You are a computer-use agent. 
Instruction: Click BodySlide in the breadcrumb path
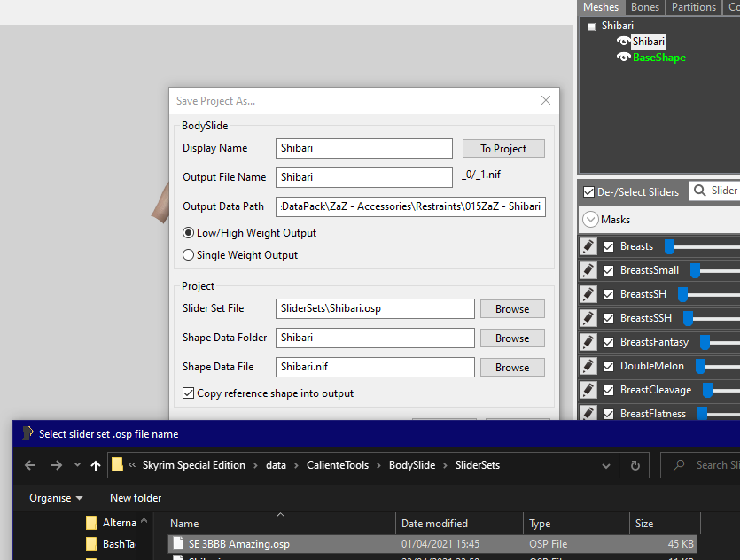tap(412, 465)
